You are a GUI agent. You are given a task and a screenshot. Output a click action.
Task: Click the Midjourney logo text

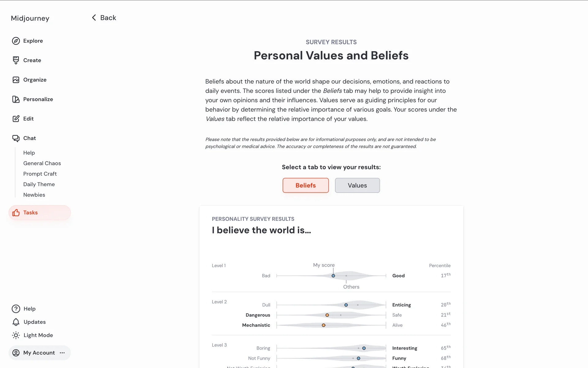coord(30,18)
